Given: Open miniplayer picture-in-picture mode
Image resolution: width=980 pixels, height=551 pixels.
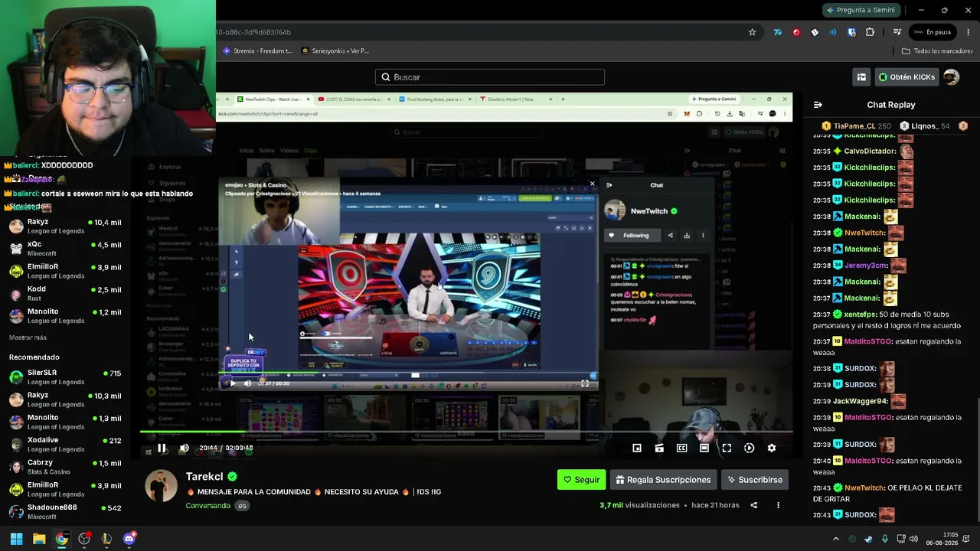Looking at the screenshot, I should 637,448.
